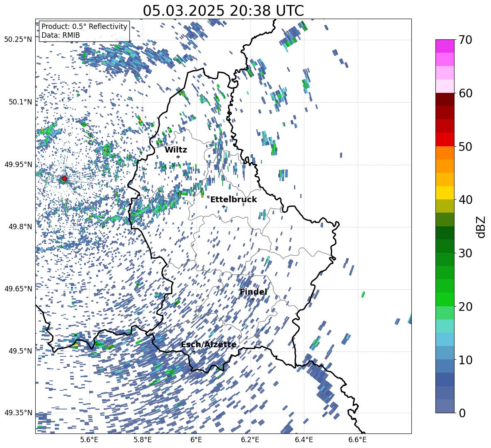This screenshot has height=448, width=491.
Task: Click the Data: RMIB text
Action: (x=61, y=35)
